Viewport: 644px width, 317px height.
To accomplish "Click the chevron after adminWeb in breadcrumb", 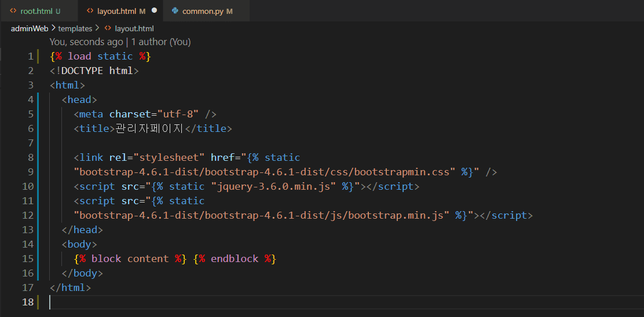I will (53, 28).
